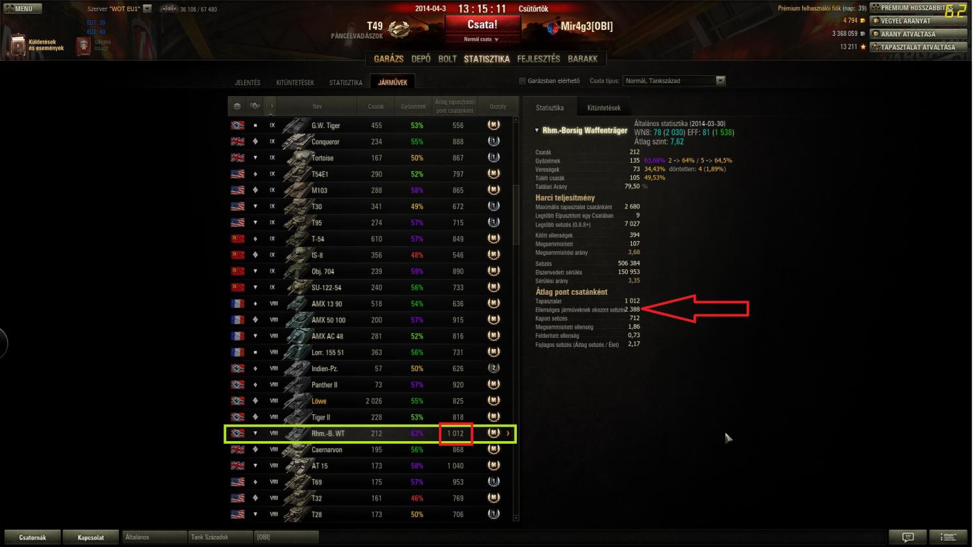Click the Oktató csata tutorial icon
The width and height of the screenshot is (980, 547).
(x=84, y=46)
